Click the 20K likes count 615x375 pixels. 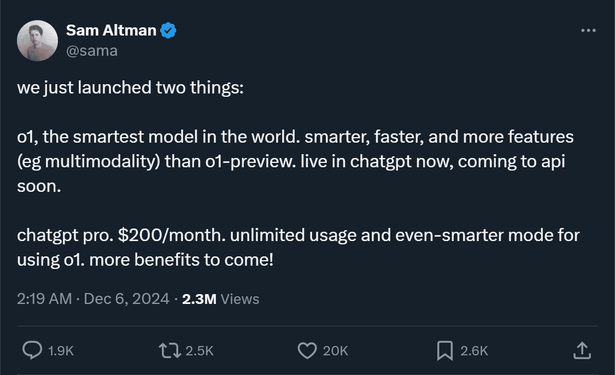(335, 351)
